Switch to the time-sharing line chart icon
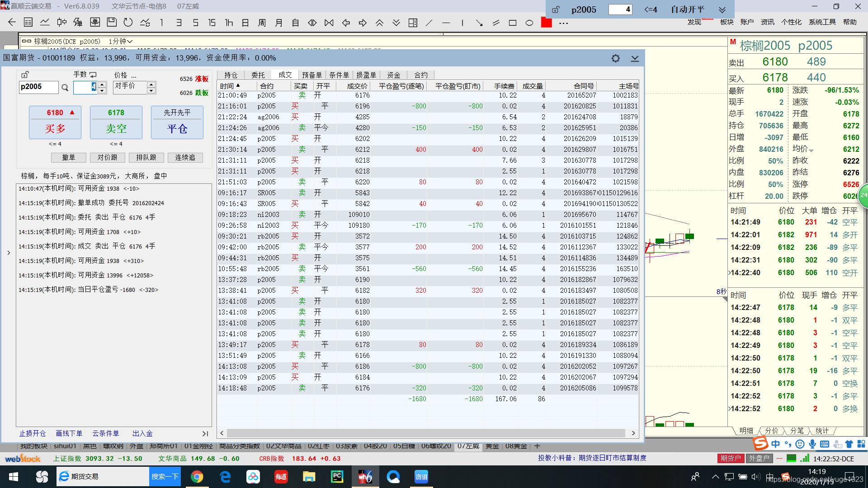 tap(45, 22)
